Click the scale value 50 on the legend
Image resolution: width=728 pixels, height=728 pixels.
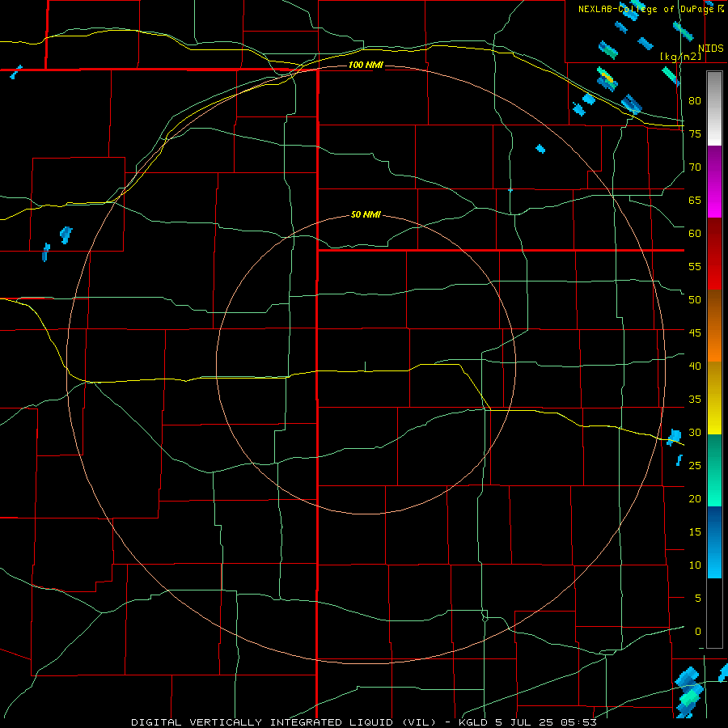[x=695, y=299]
